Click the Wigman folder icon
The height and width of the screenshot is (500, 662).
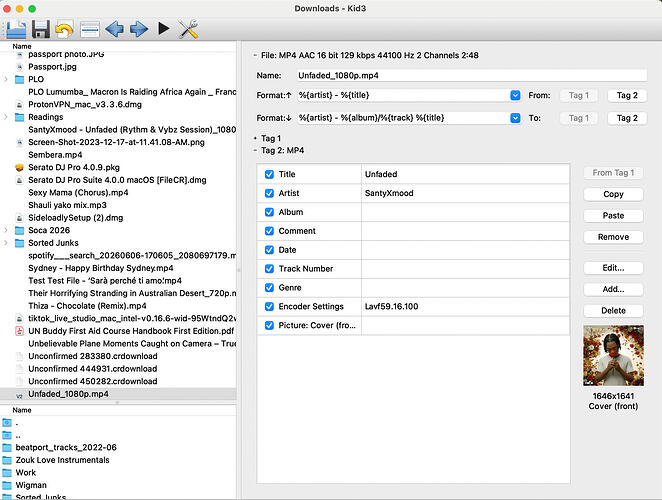pos(7,485)
